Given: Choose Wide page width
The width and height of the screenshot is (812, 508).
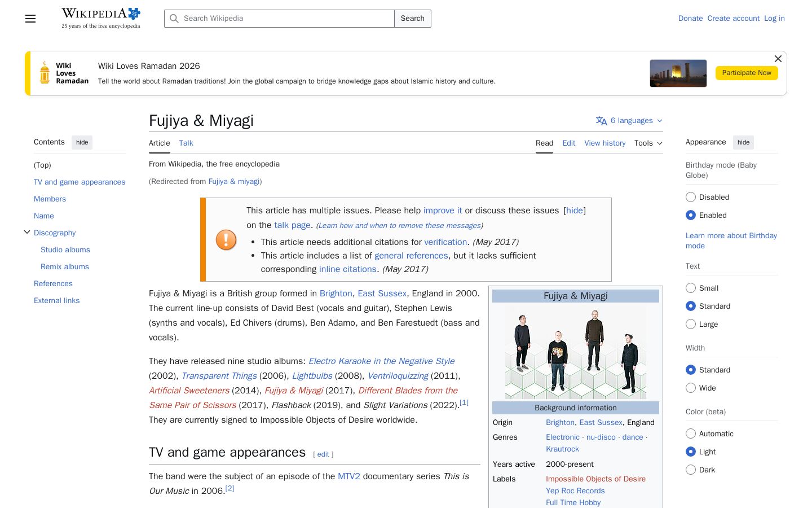Looking at the screenshot, I should coord(691,388).
